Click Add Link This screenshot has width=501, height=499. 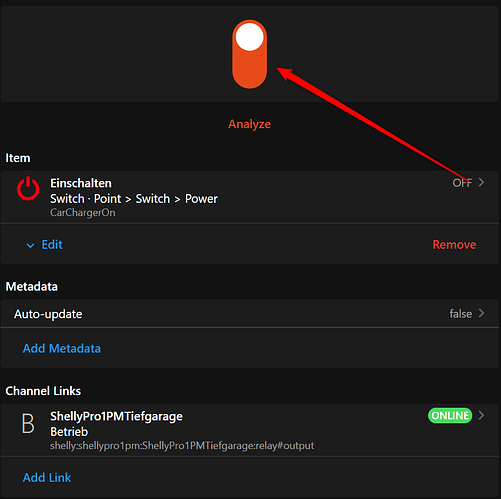[x=47, y=478]
